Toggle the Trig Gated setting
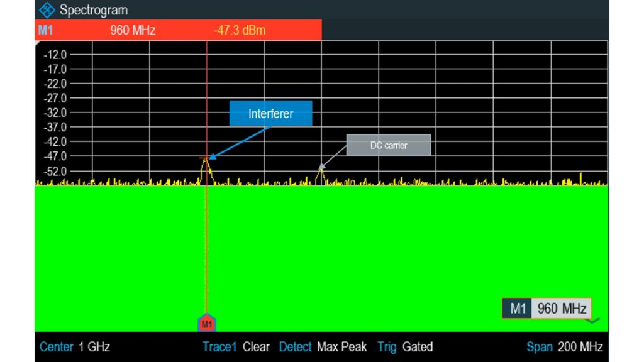 [420, 346]
